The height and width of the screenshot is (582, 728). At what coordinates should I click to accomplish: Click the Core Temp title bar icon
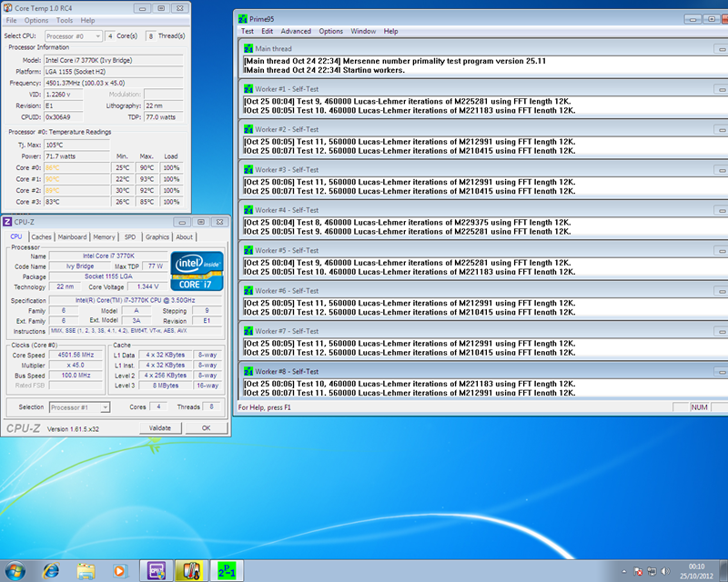[x=8, y=8]
